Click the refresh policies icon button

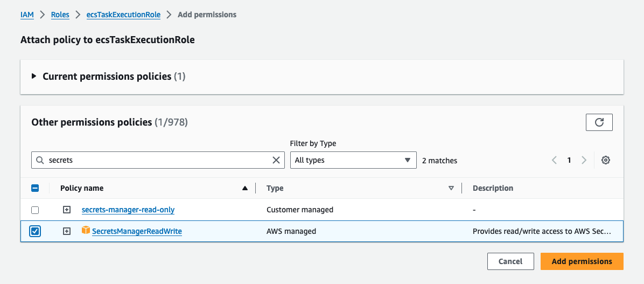pyautogui.click(x=599, y=122)
